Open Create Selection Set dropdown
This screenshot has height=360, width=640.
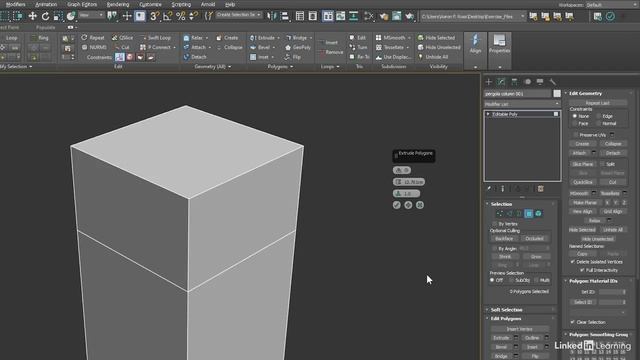(x=239, y=15)
